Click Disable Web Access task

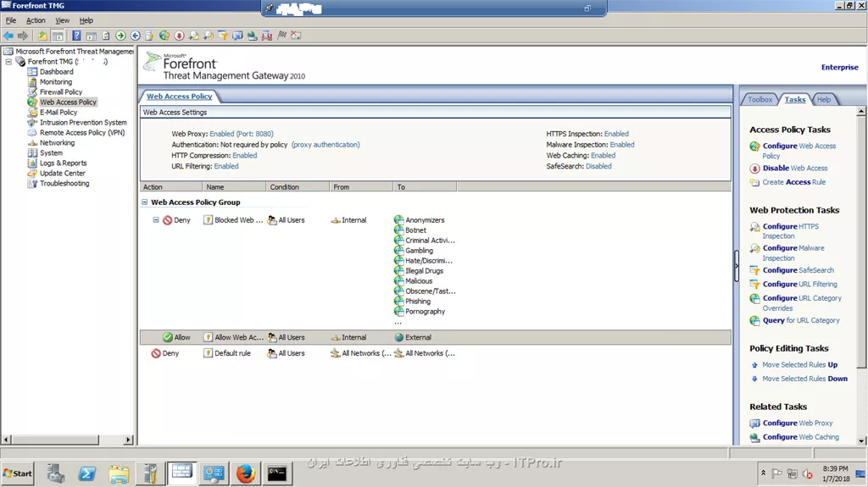tap(795, 169)
